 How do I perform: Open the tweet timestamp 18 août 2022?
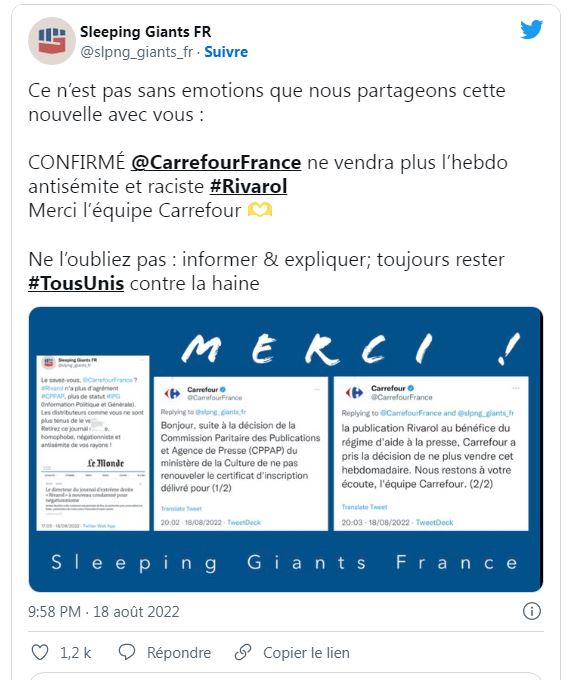click(x=104, y=612)
